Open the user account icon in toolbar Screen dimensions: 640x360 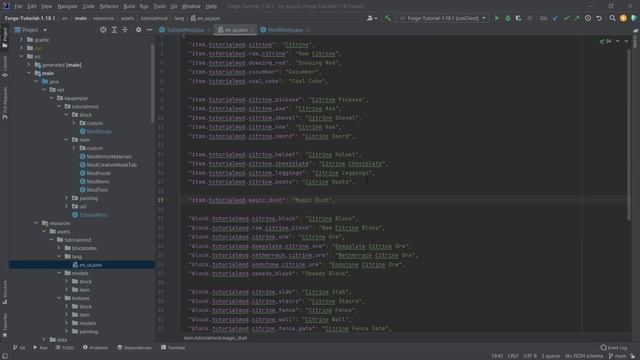pos(371,18)
